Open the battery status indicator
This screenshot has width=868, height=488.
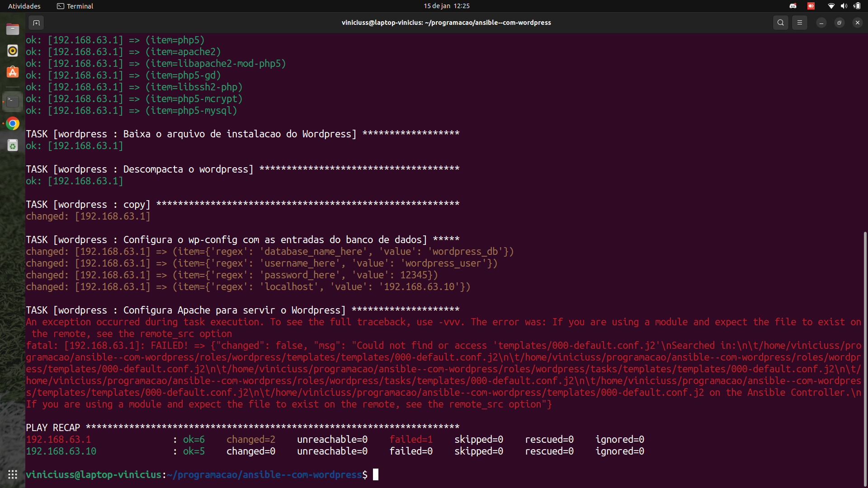(857, 6)
